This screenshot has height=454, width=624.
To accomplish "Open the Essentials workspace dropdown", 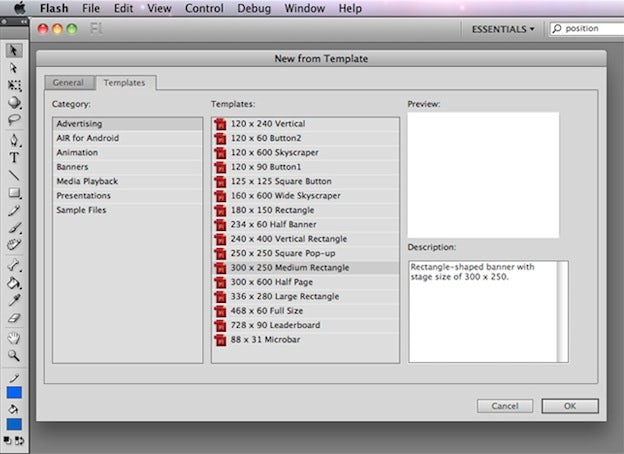I will tap(502, 29).
